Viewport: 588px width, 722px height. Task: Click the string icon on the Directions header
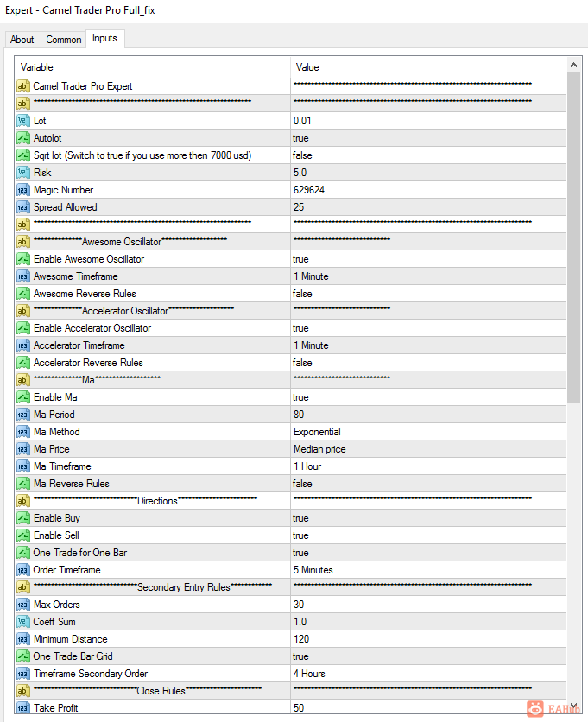point(23,501)
